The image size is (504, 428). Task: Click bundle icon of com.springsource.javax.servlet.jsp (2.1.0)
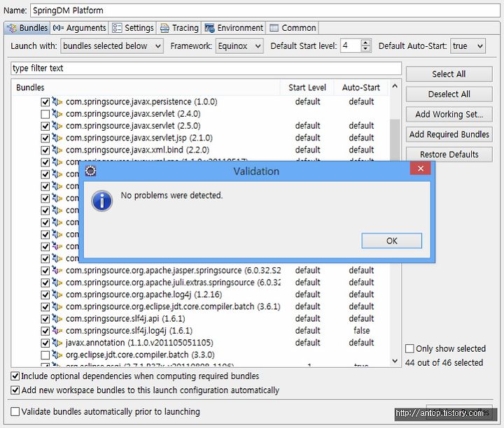[57, 138]
